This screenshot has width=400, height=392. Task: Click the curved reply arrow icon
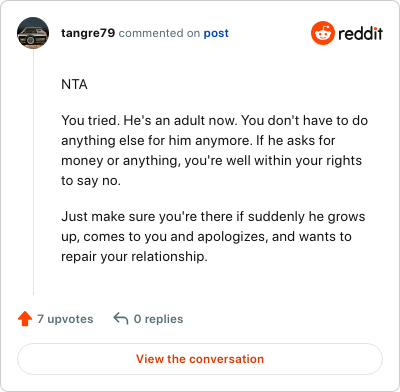[x=121, y=319]
